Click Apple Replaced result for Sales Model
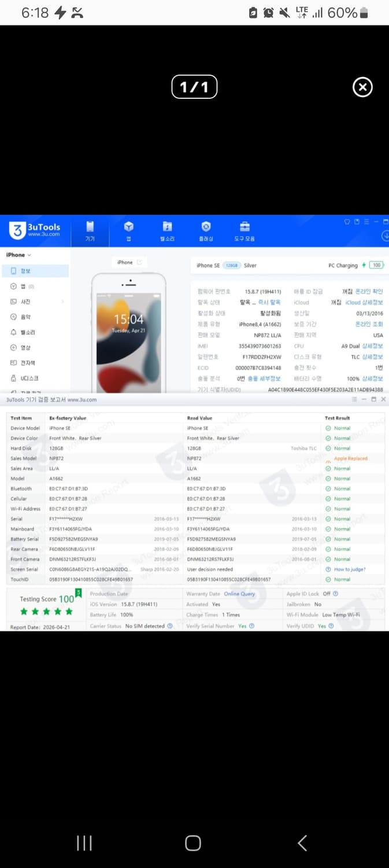The height and width of the screenshot is (868, 389). (350, 458)
